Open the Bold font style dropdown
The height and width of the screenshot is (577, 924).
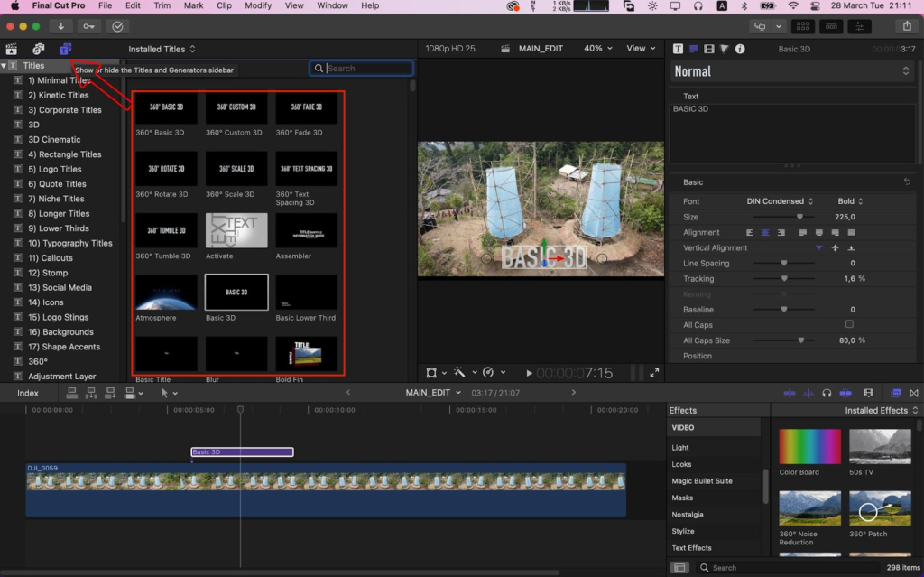[850, 201]
